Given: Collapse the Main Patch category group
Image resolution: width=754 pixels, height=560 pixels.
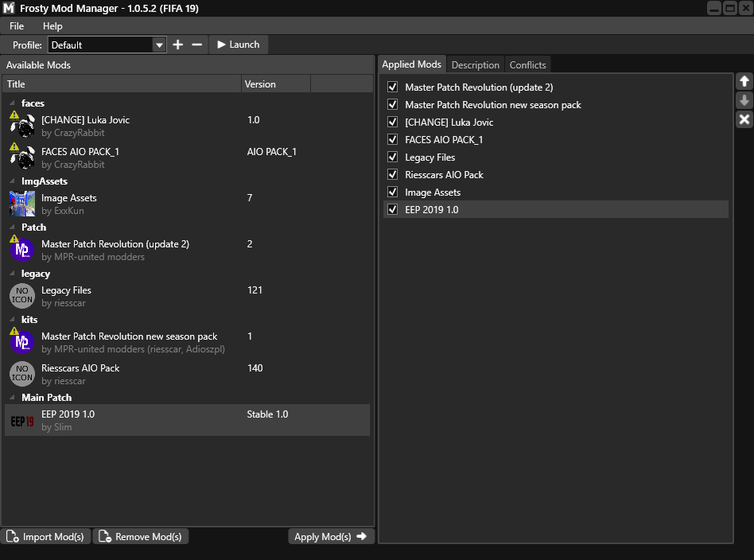Looking at the screenshot, I should point(12,398).
